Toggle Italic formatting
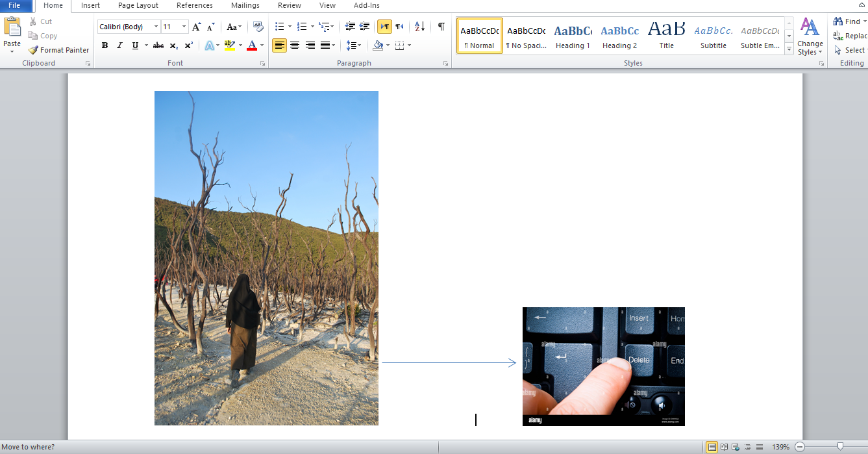Viewport: 868px width, 454px height. point(119,45)
